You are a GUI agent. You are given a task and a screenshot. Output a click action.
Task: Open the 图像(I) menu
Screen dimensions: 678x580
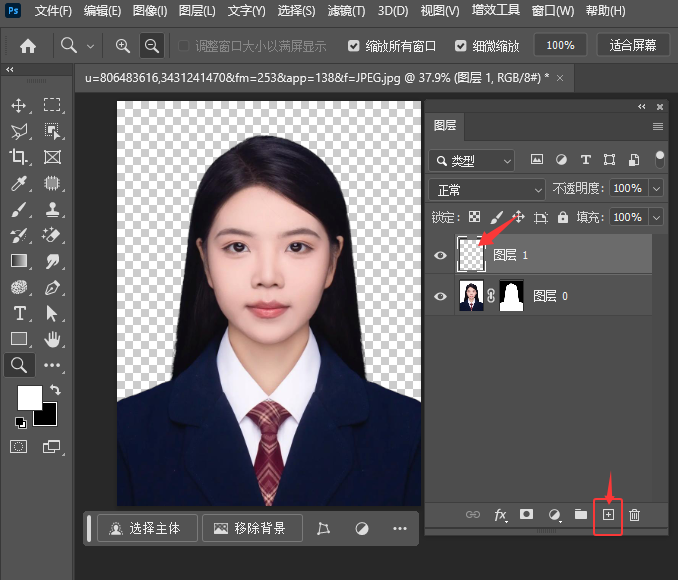[x=150, y=12]
